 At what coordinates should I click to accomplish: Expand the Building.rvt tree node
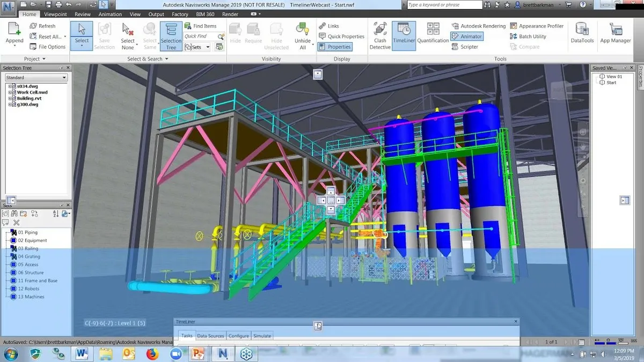[x=10, y=99]
